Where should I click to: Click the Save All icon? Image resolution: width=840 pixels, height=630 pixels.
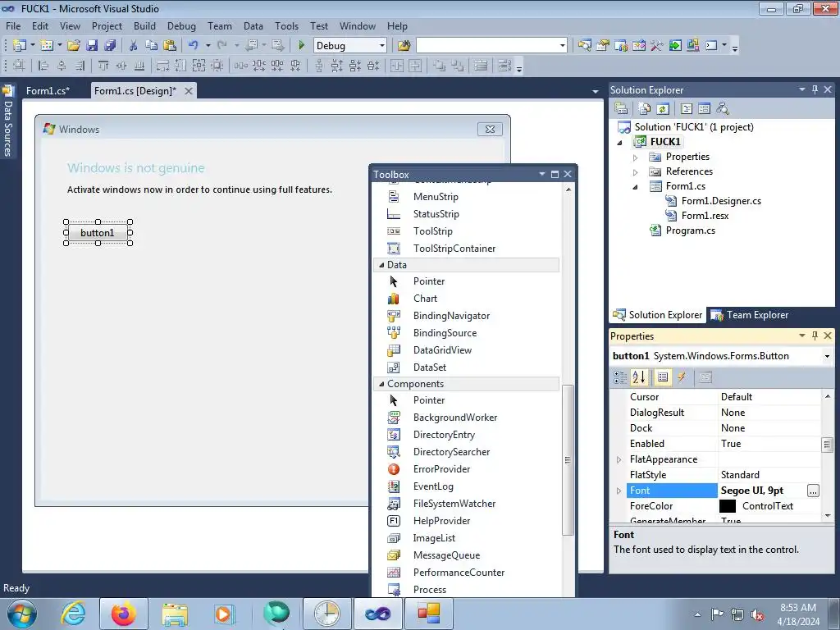(x=110, y=46)
